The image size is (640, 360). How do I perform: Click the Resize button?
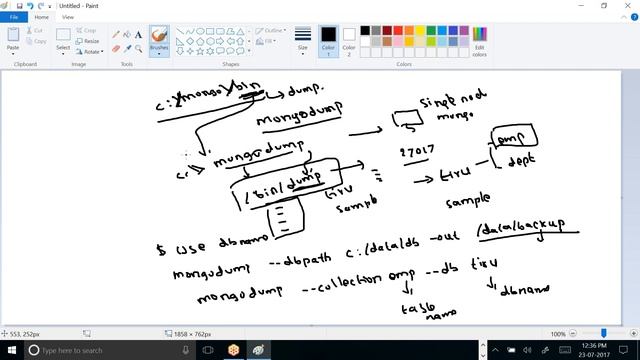point(87,41)
